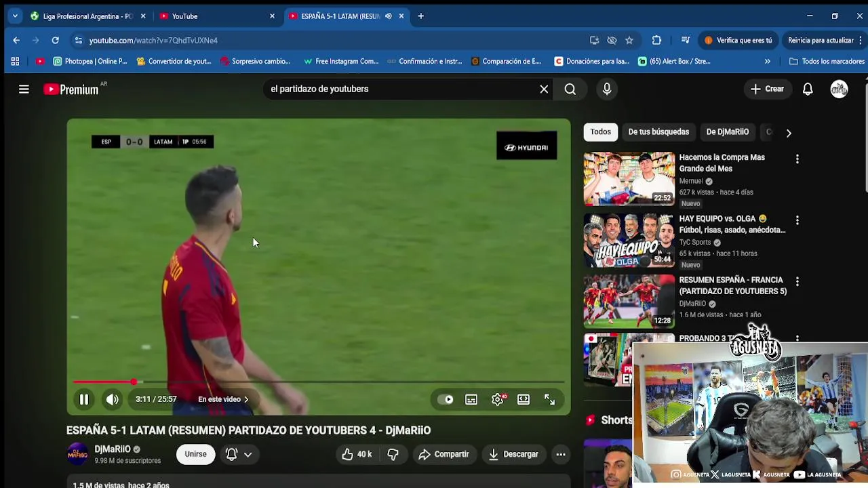Open options for 'RESUMEN ESPAÑA - FRANCIA' video
The height and width of the screenshot is (488, 868).
click(797, 281)
